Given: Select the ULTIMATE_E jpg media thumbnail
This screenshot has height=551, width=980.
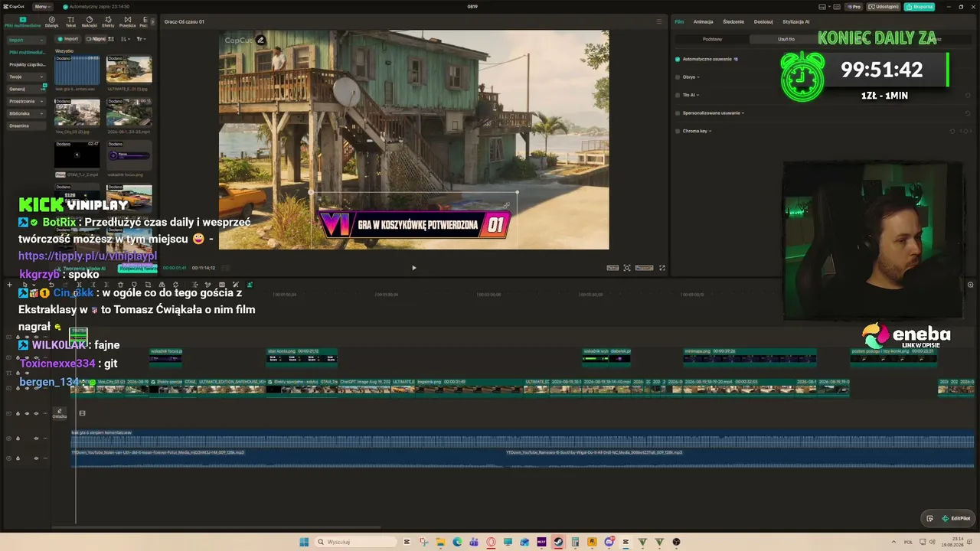Looking at the screenshot, I should pos(129,69).
